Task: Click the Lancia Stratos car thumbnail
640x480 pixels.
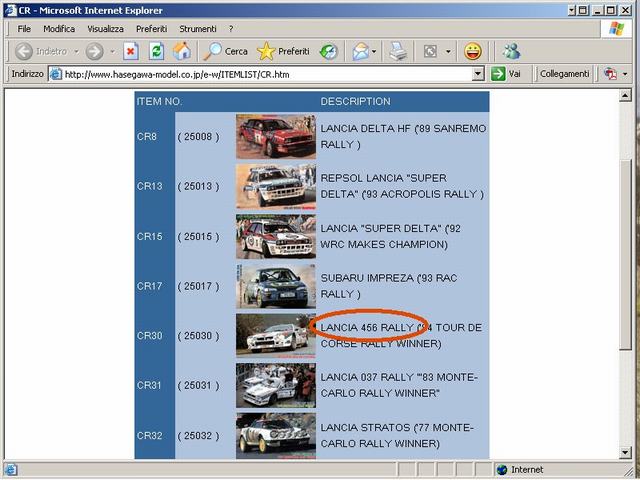Action: pyautogui.click(x=276, y=436)
